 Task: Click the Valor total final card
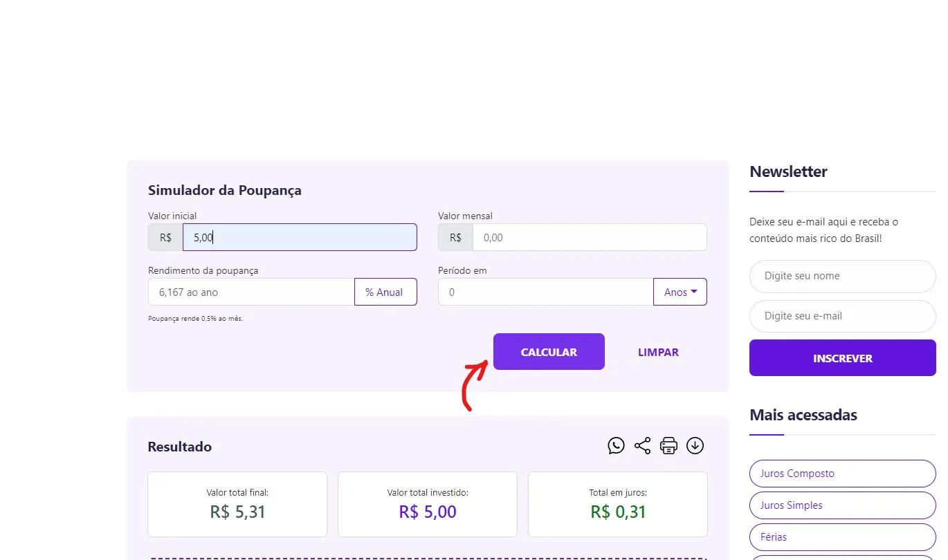[237, 504]
